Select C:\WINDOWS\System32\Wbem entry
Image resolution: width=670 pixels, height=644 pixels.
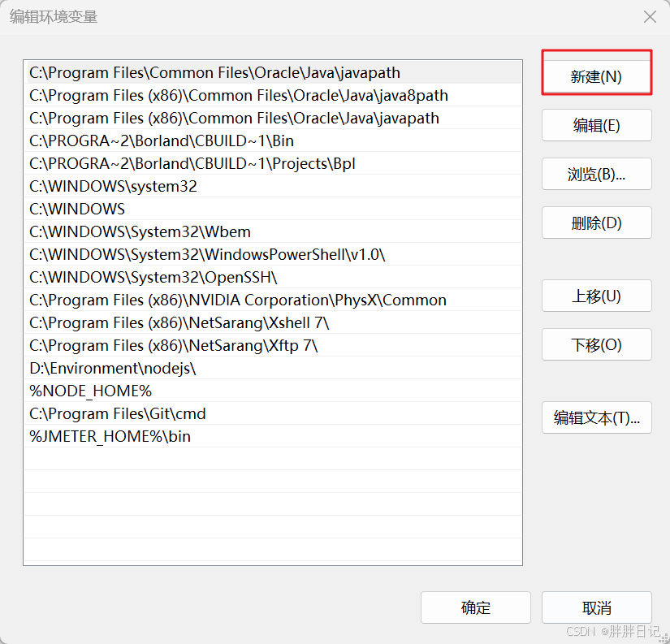click(x=273, y=231)
